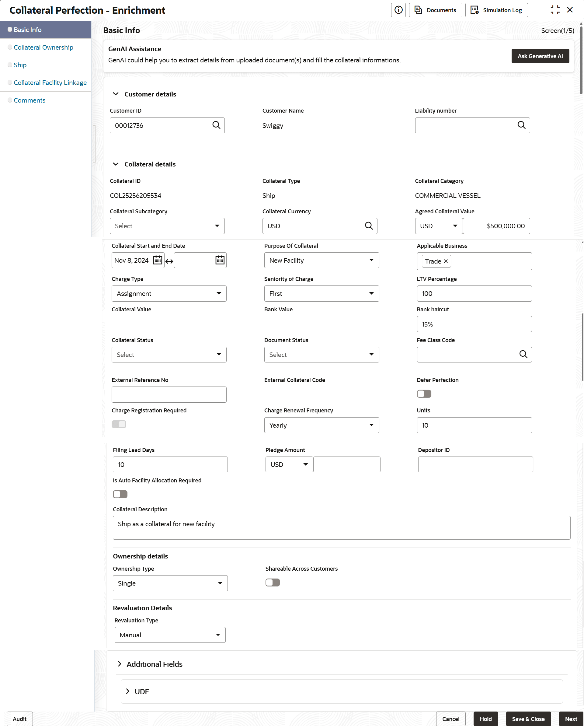Toggle the Defer Perfection switch

tap(424, 394)
